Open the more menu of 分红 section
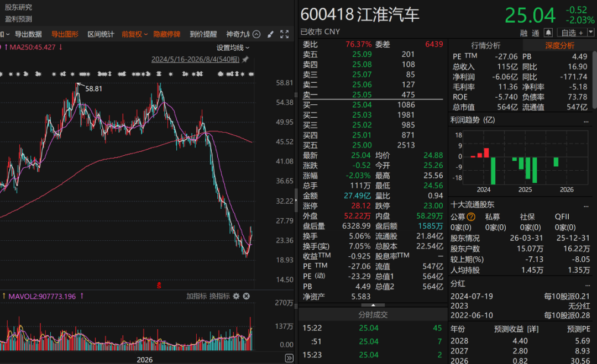Image resolution: width=597 pixels, height=364 pixels. click(588, 284)
